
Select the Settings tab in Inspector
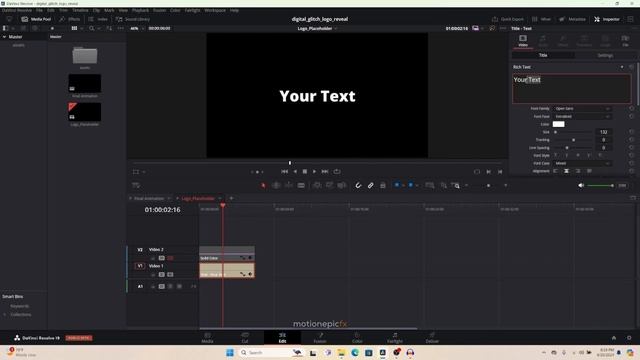coord(605,55)
